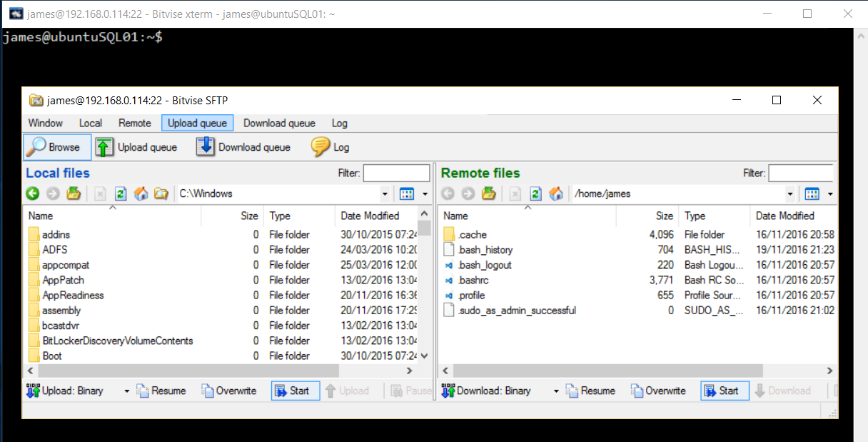
Task: Open the Window menu
Action: (x=45, y=123)
